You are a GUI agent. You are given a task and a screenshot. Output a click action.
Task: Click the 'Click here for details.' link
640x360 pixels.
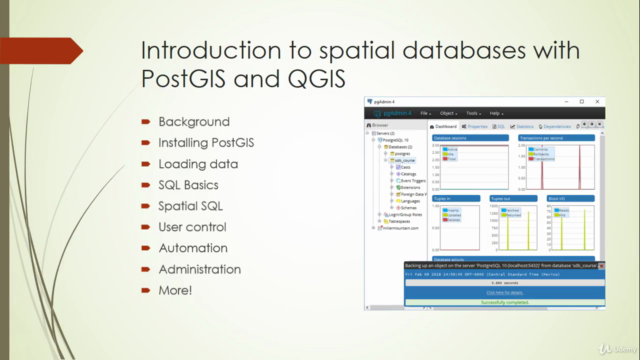(504, 293)
